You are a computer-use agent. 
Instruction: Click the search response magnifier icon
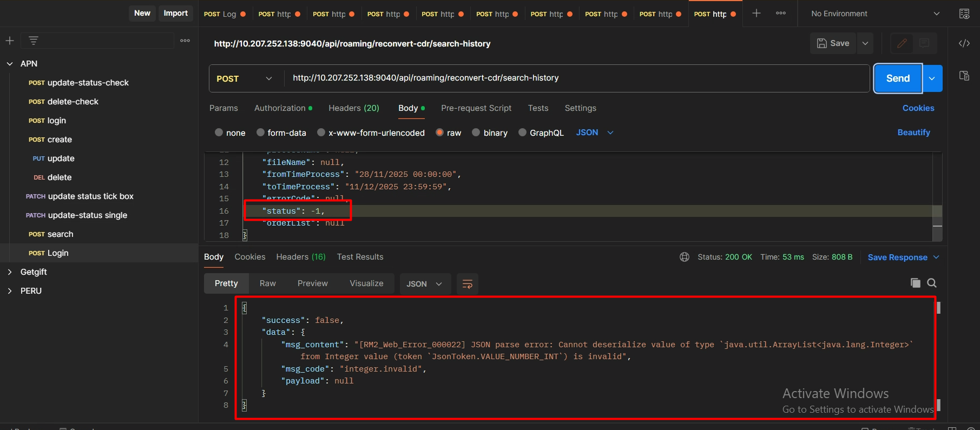[x=932, y=283]
